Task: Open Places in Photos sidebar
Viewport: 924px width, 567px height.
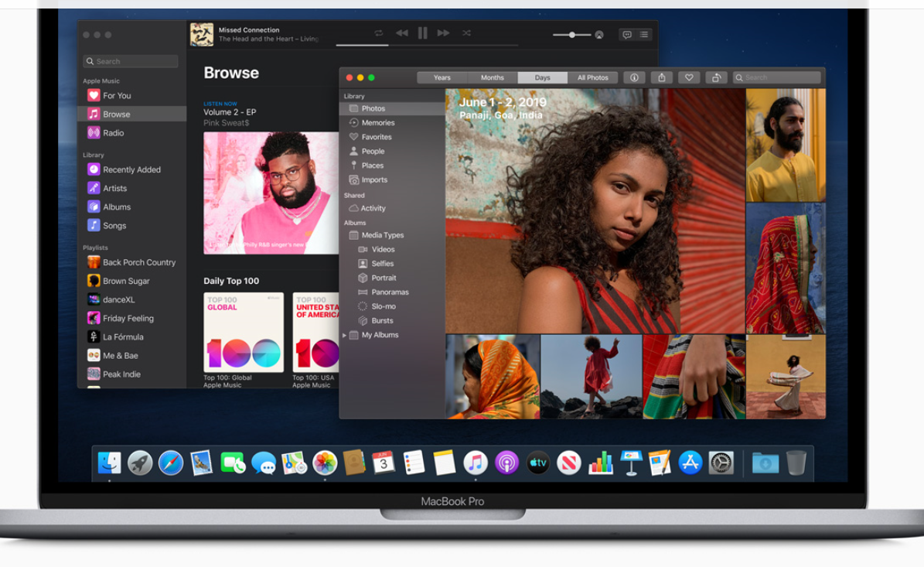Action: tap(393, 166)
